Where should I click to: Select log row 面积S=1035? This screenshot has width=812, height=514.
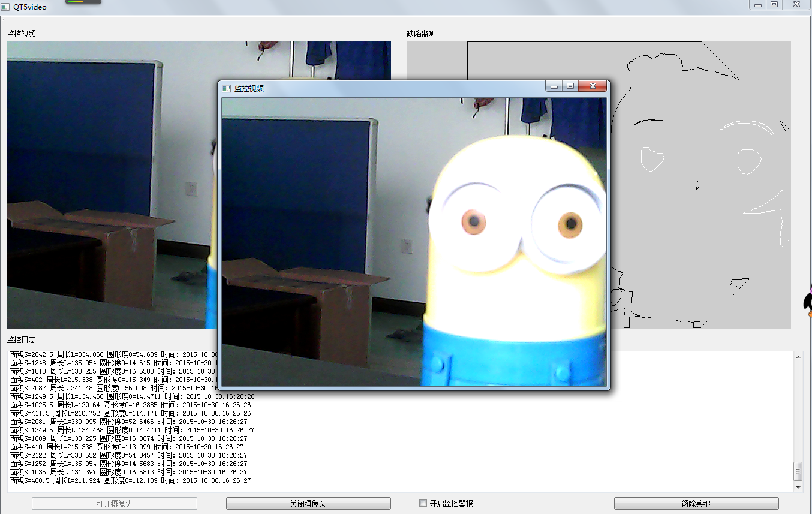[x=128, y=472]
